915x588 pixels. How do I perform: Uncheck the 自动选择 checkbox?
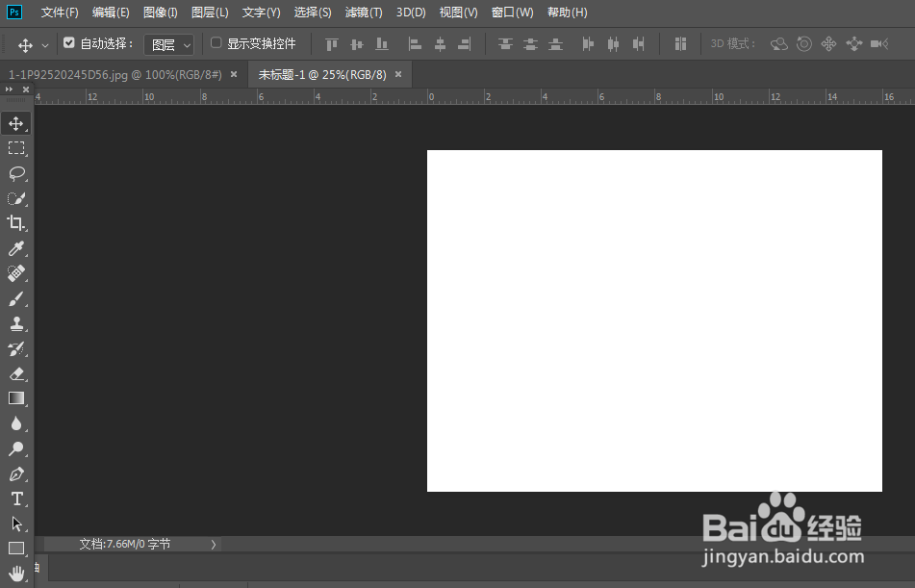coord(69,42)
